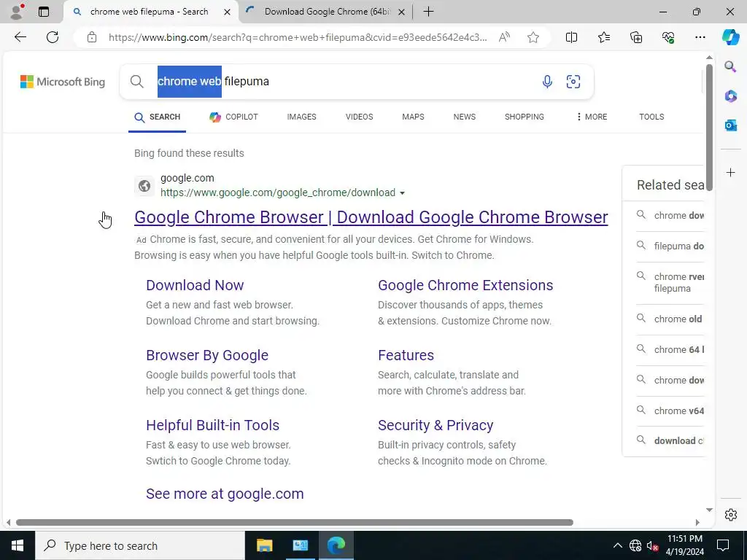Open the Google Chrome Browser headline link

point(371,217)
